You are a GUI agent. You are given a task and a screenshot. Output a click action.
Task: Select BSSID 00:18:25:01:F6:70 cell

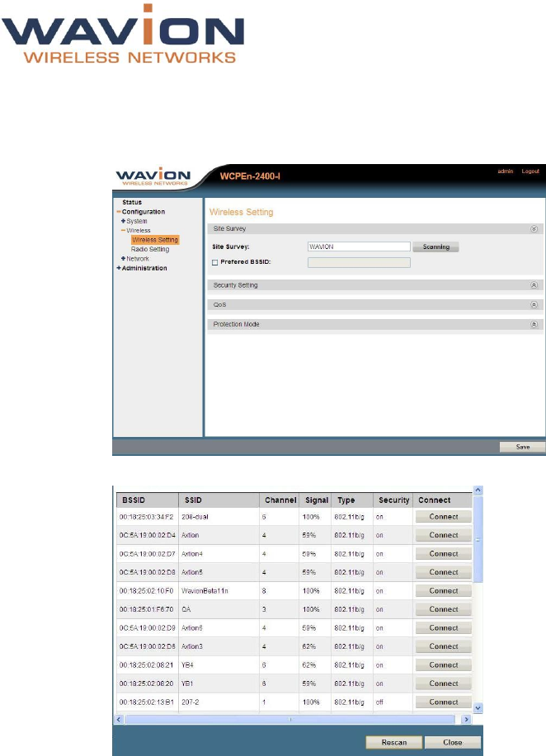point(148,609)
